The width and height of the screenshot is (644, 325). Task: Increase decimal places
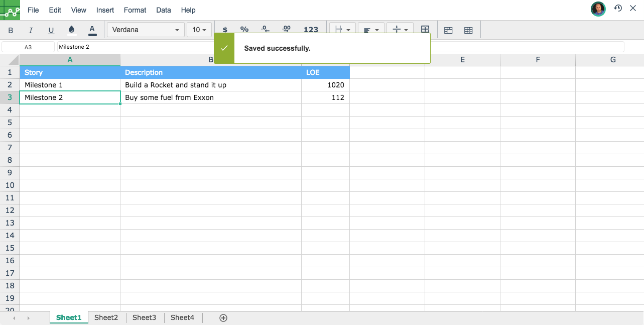(286, 30)
